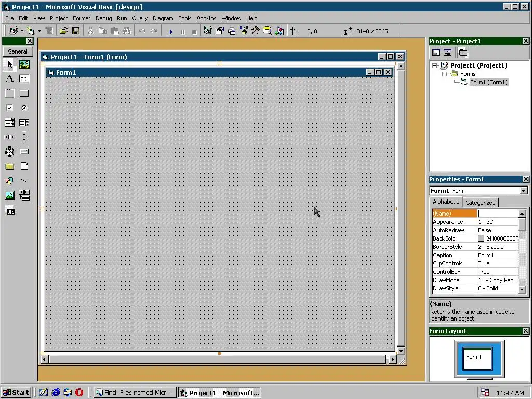Click the Menu Editor toolbar icon
532x399 pixels.
click(49, 31)
